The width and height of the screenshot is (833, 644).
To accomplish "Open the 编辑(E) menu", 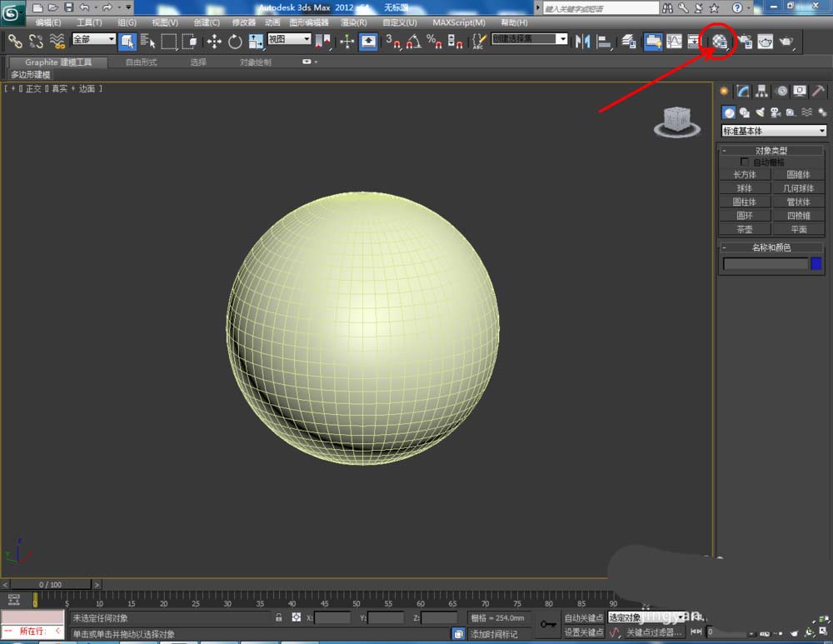I will tap(48, 22).
